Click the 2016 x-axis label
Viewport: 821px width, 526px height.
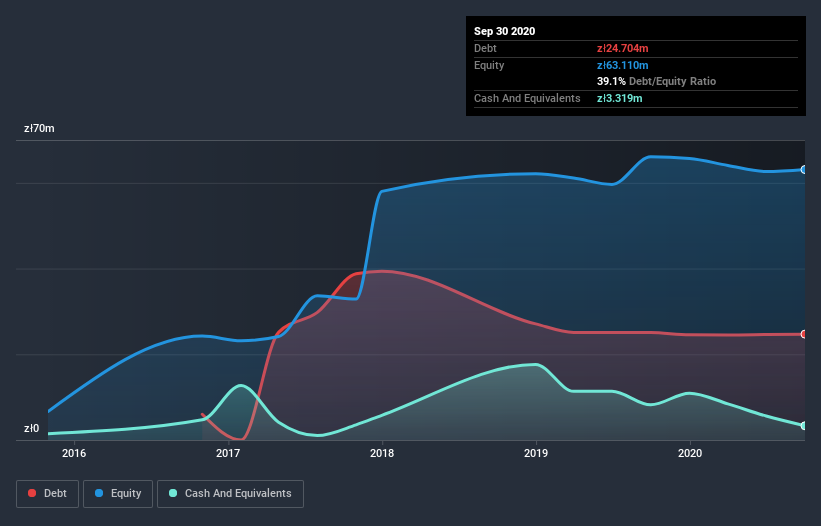[x=74, y=453]
